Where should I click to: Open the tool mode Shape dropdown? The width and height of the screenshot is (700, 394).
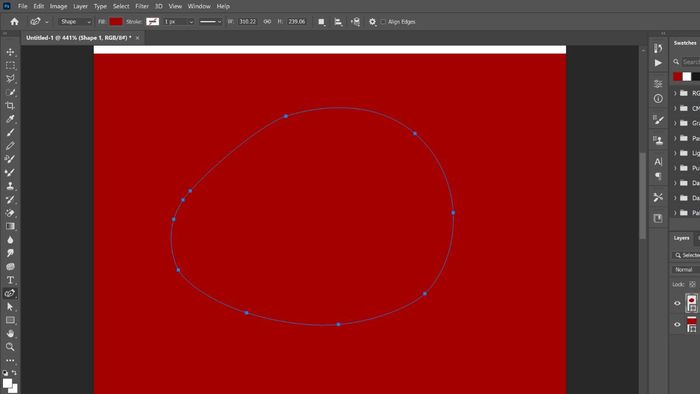click(x=75, y=21)
